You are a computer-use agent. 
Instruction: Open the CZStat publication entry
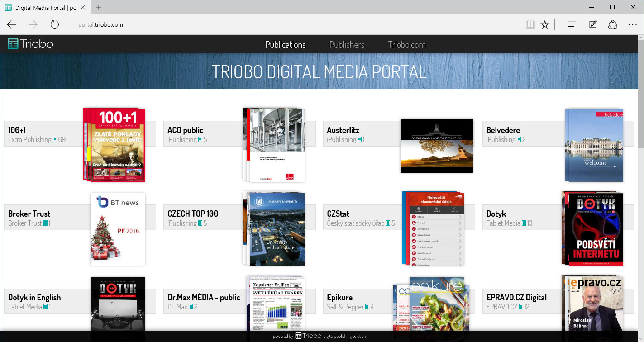click(x=338, y=214)
